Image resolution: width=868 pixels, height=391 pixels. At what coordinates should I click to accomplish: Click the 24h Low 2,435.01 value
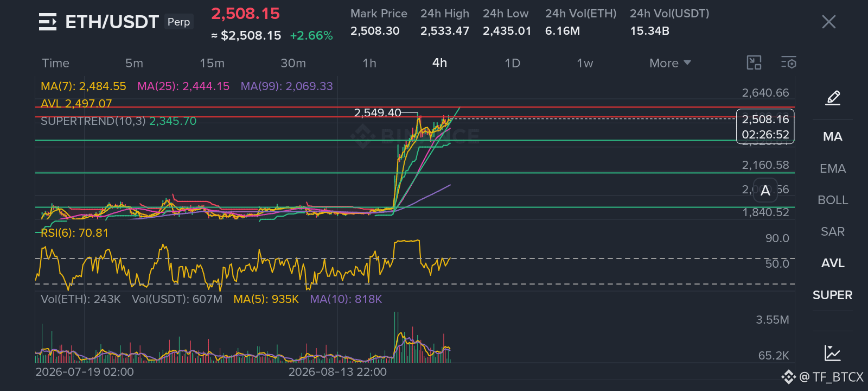point(507,31)
